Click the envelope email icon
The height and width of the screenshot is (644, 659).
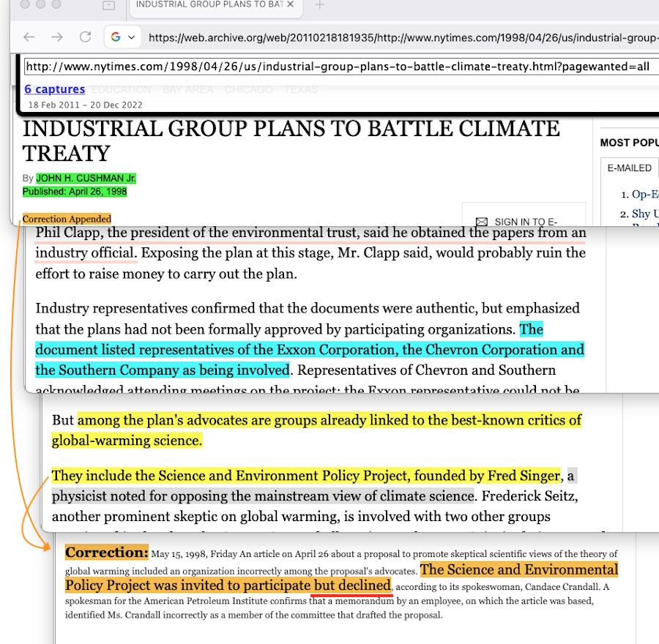[482, 222]
